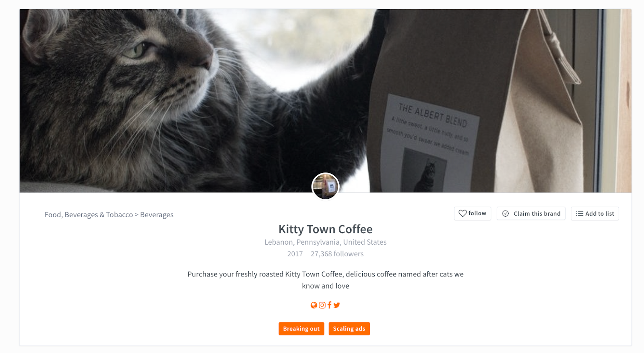This screenshot has width=644, height=353.
Task: Click the list icon beside Add to list
Action: tap(580, 214)
